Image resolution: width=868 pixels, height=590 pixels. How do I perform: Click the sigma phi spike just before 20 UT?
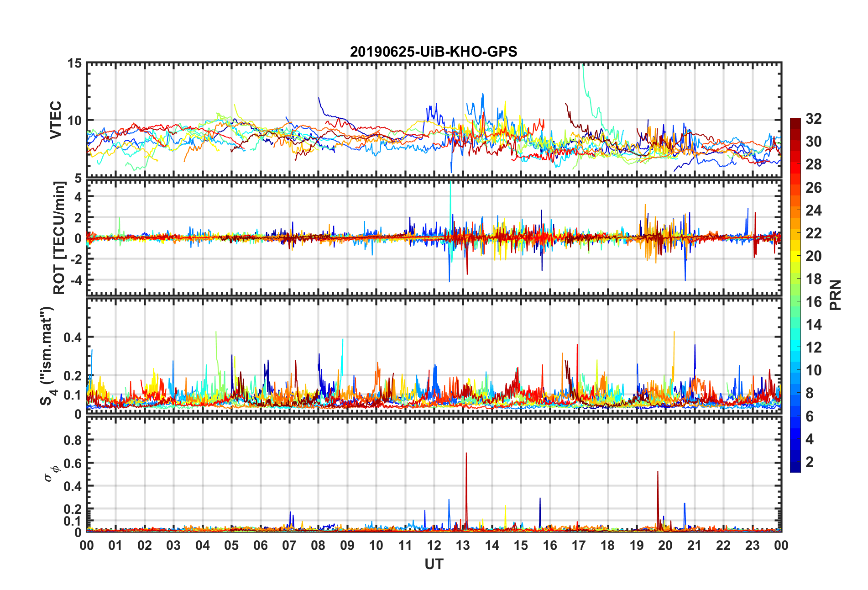coord(658,500)
